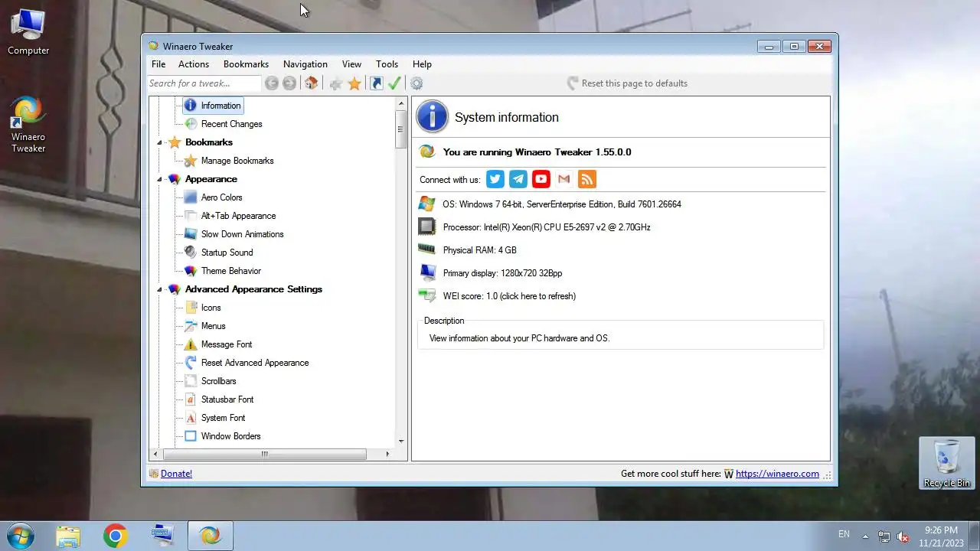Click the Winaero Tweaker taskbar button
The image size is (980, 551).
211,536
